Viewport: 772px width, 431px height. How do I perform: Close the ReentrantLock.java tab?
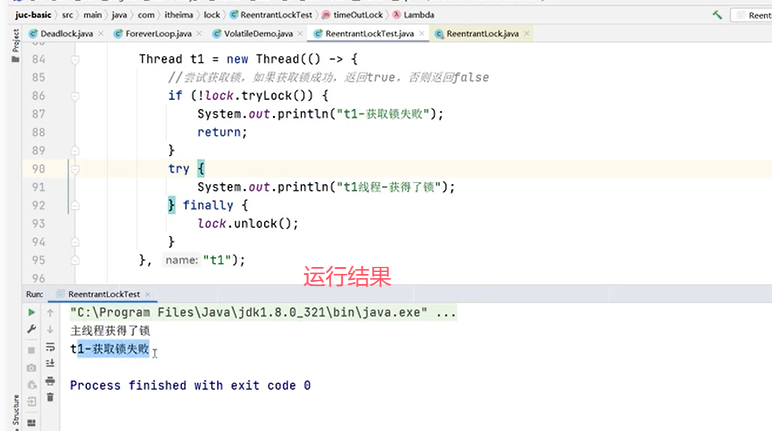pos(526,33)
